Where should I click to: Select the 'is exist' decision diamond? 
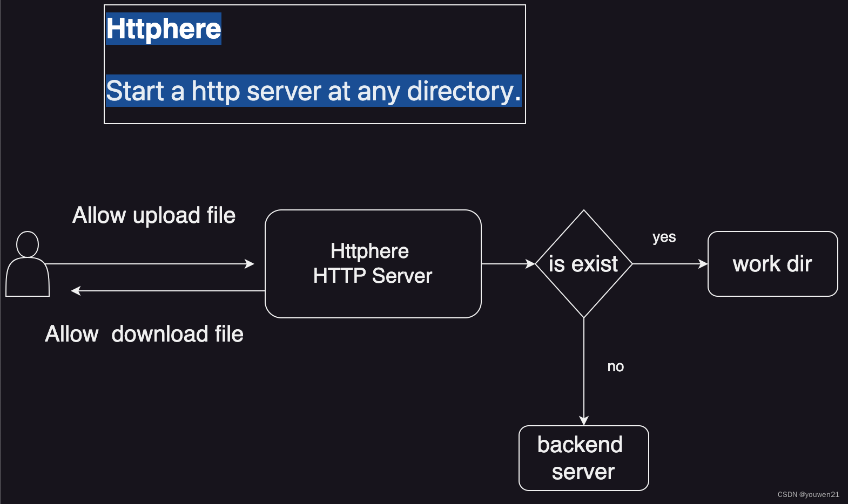584,264
